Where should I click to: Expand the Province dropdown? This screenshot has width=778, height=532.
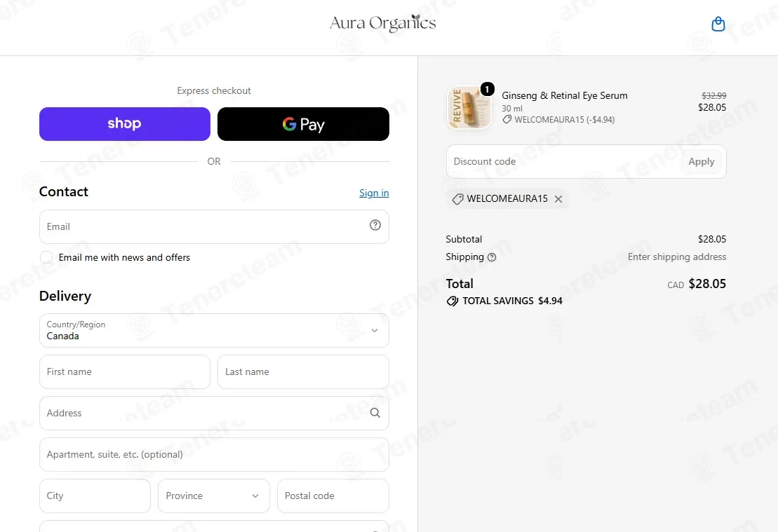click(x=214, y=496)
